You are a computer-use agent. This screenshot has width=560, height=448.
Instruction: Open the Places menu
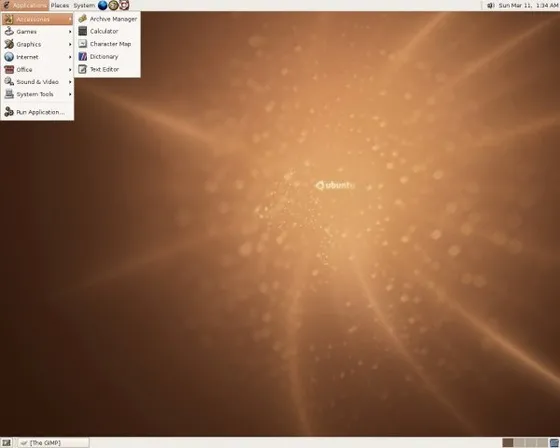tap(60, 5)
